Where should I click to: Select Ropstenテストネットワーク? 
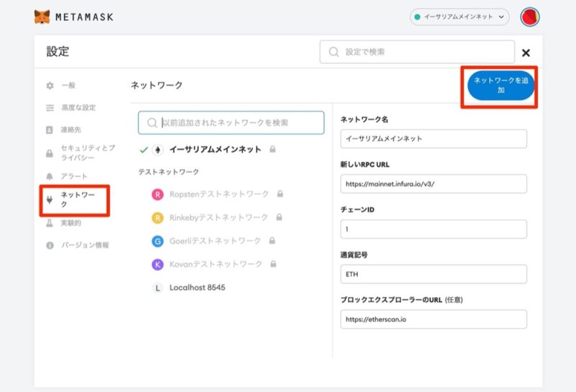coord(219,194)
